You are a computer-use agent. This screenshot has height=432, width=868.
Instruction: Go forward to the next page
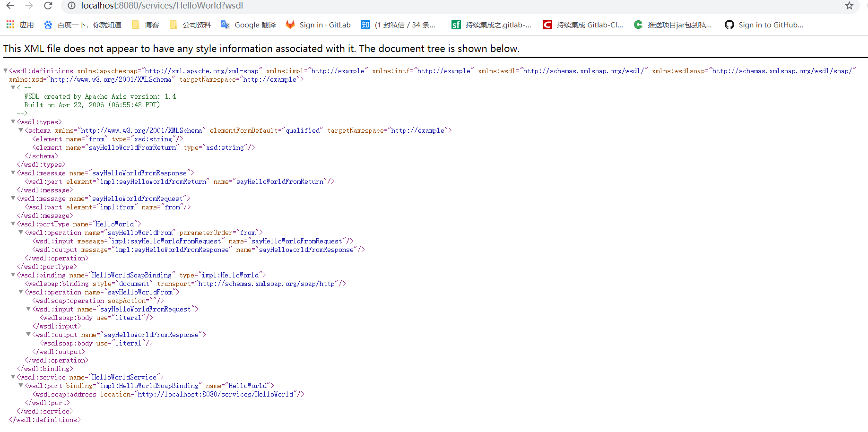29,6
